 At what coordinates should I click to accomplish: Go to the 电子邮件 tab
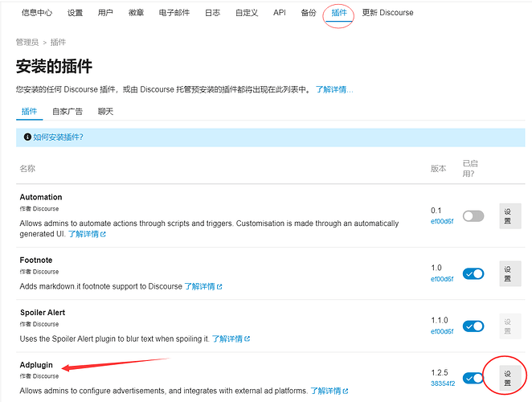point(174,13)
